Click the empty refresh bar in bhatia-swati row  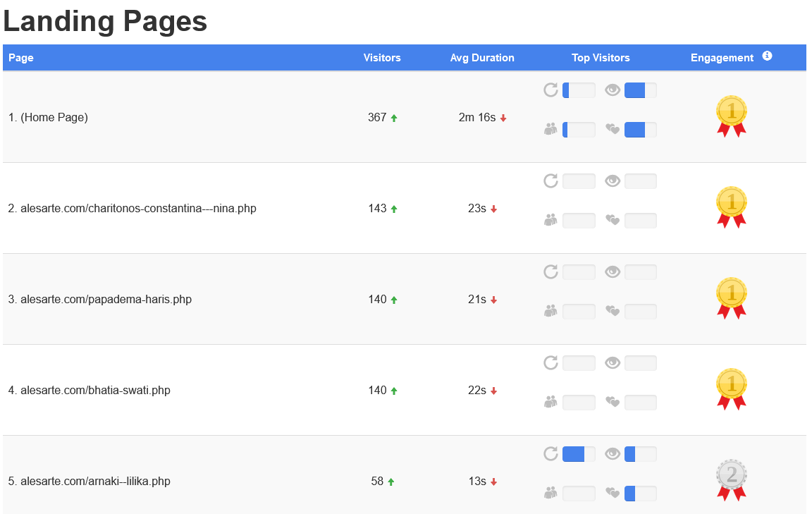tap(579, 362)
